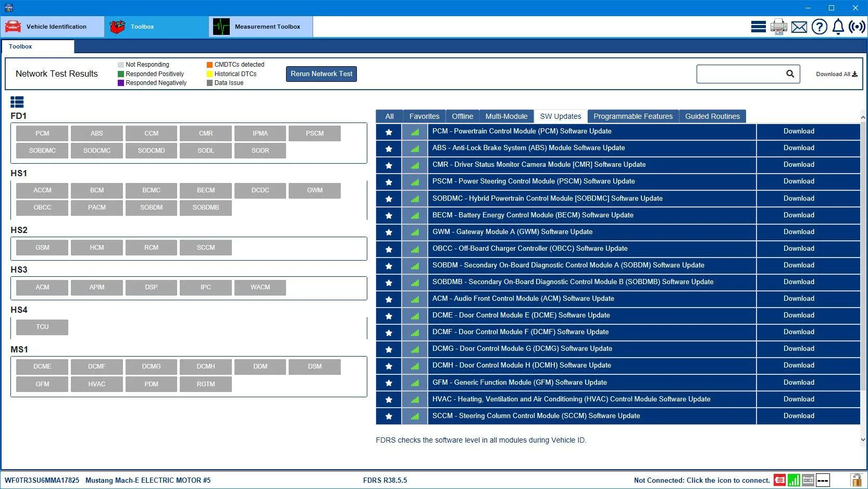Select the RGTM module on MS1
This screenshot has height=489, width=868.
click(x=206, y=384)
